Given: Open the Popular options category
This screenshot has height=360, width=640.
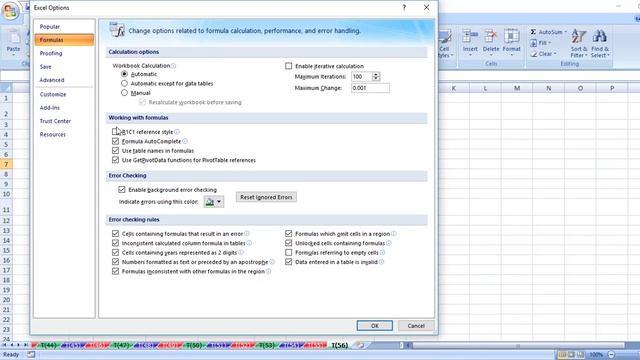Looking at the screenshot, I should click(x=50, y=27).
